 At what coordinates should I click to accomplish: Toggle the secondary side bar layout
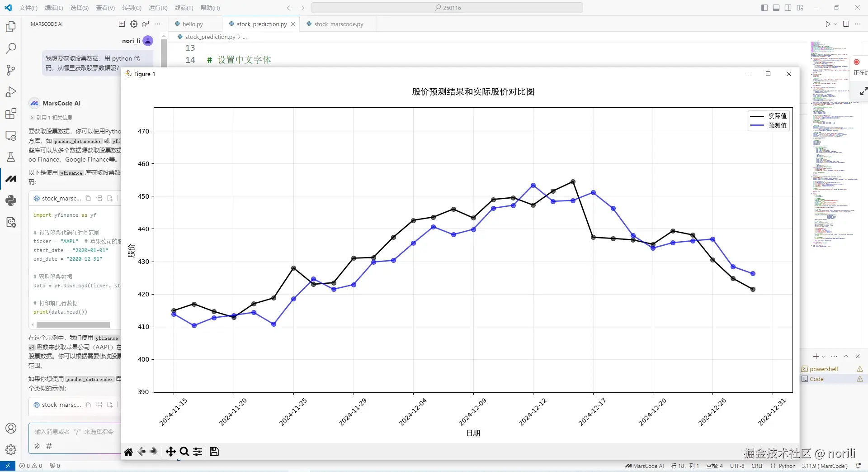coord(788,8)
